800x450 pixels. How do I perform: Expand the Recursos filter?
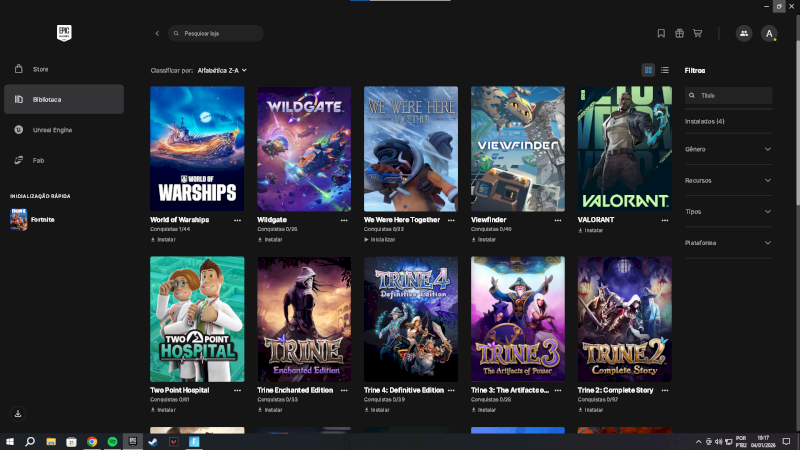(x=729, y=180)
